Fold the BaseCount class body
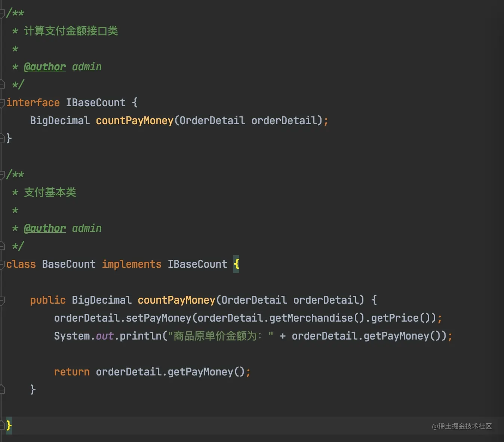This screenshot has height=442, width=504. pos(2,264)
